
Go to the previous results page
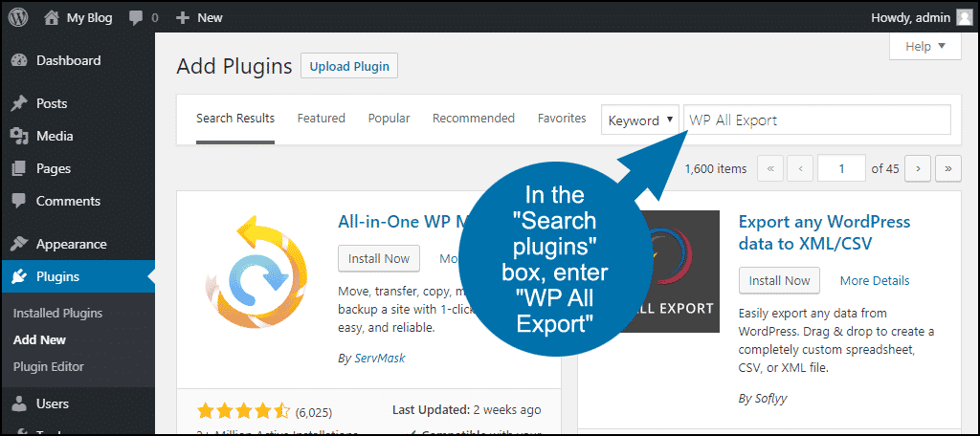801,168
